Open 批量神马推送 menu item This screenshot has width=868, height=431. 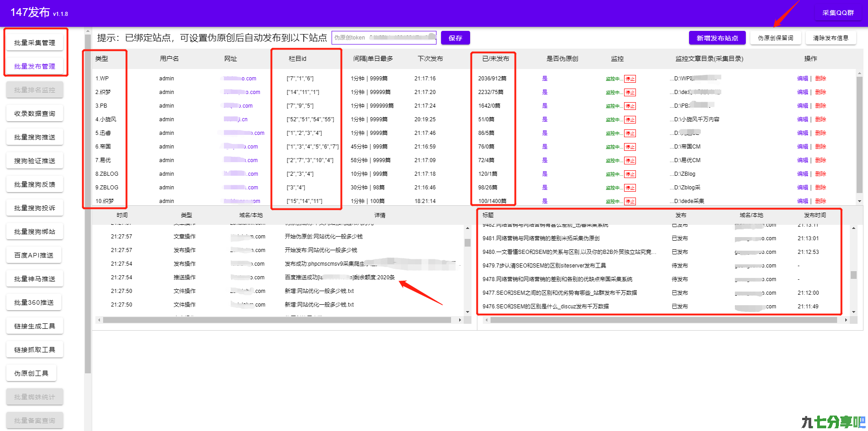[35, 279]
